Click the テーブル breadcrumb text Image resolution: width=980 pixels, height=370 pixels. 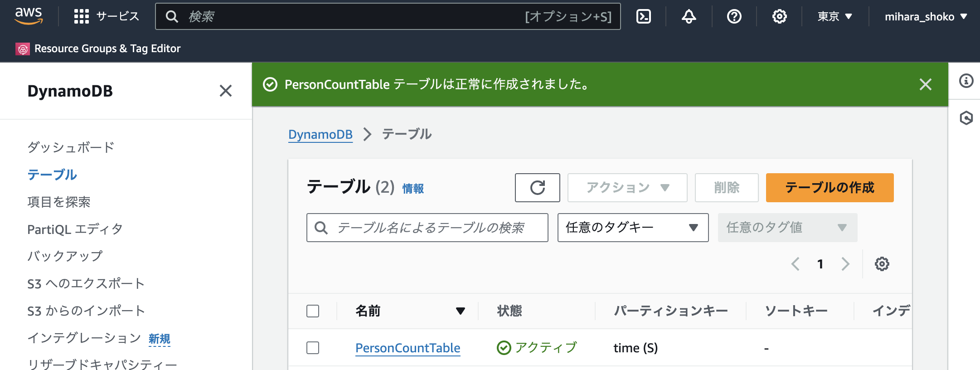[x=407, y=134]
